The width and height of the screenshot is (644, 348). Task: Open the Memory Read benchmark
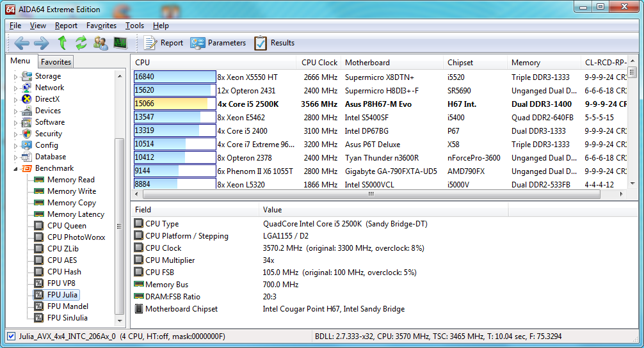(70, 180)
